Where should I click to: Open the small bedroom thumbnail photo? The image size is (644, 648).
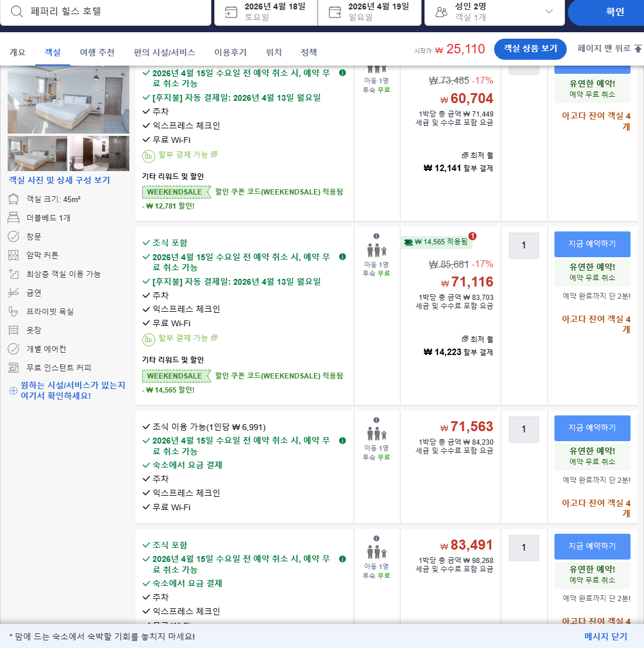click(x=37, y=154)
